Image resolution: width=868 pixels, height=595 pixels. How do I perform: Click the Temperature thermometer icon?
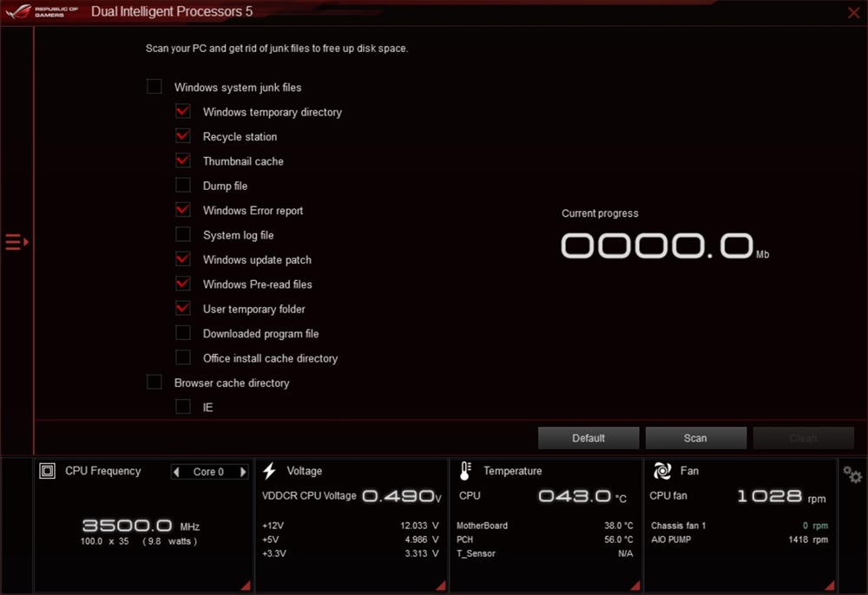click(x=465, y=471)
